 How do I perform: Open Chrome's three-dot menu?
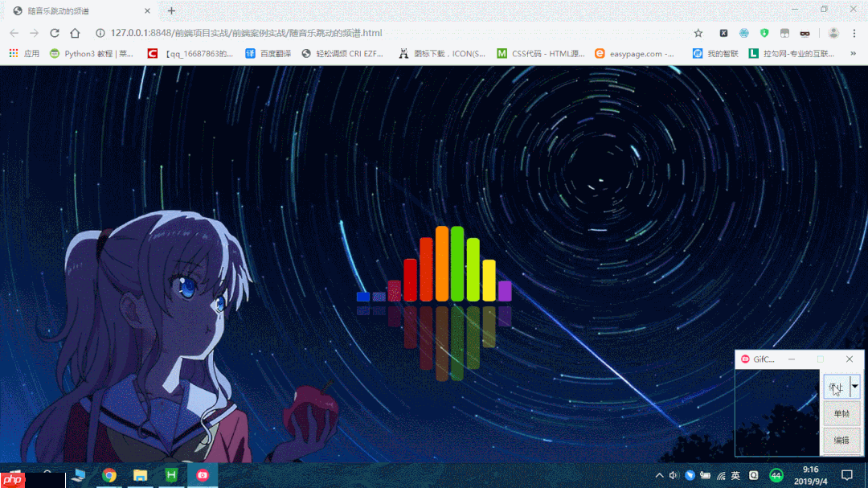(854, 33)
